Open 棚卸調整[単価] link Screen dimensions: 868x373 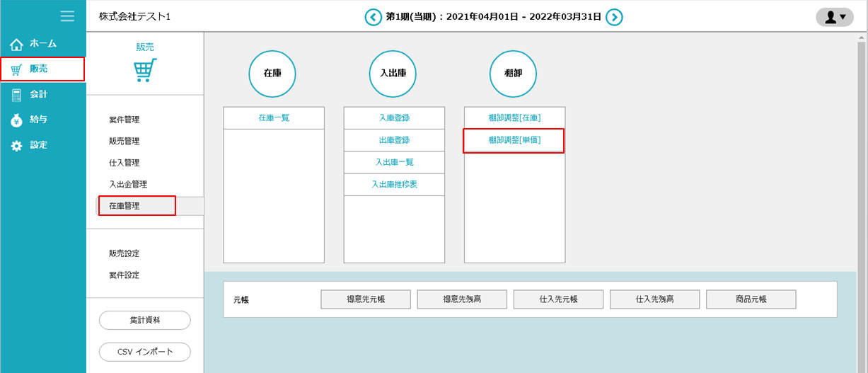click(x=514, y=140)
